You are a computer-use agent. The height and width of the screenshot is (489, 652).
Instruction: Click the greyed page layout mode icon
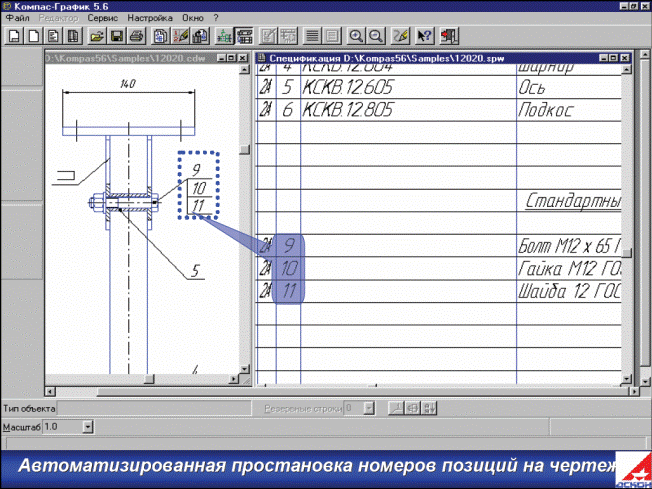pyautogui.click(x=332, y=36)
